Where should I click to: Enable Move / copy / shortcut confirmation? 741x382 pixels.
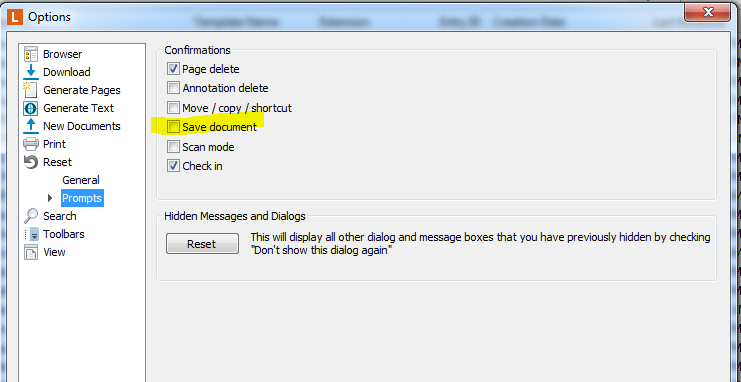point(173,108)
